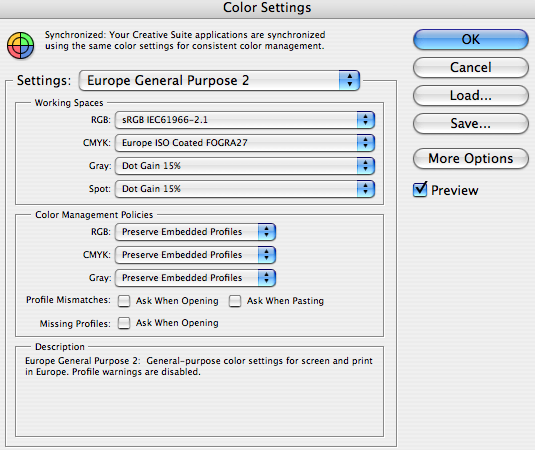Open the RGB color management policy dropdown

point(196,232)
